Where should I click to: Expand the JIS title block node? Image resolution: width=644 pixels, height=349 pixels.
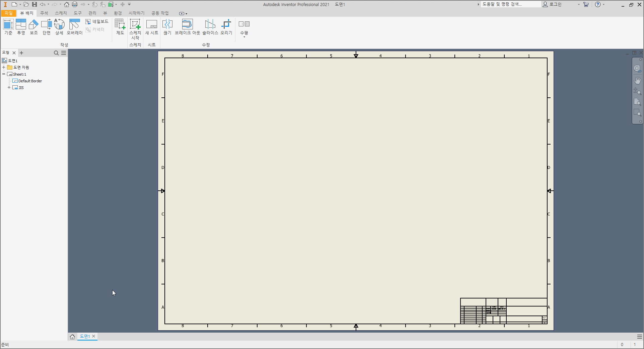(9, 87)
